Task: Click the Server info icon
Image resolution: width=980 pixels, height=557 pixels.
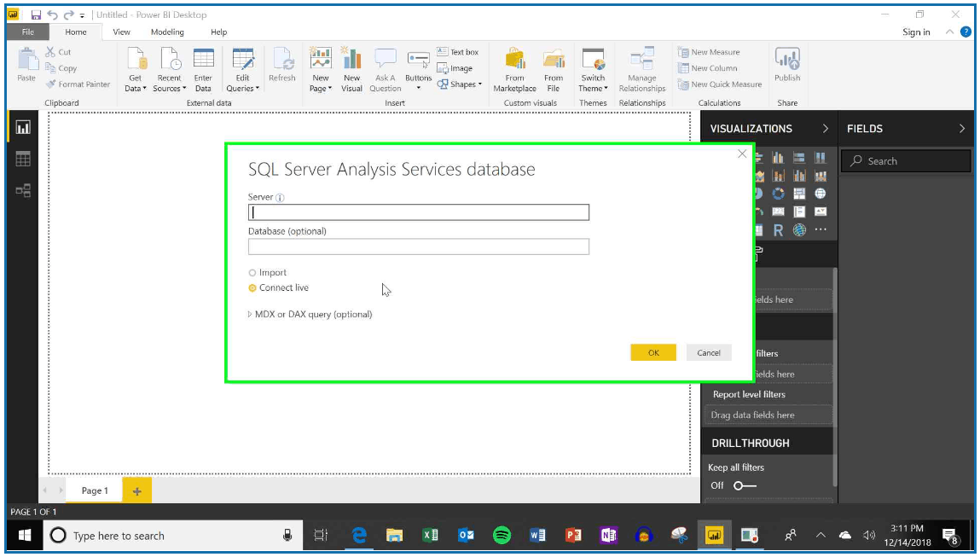Action: (x=280, y=198)
